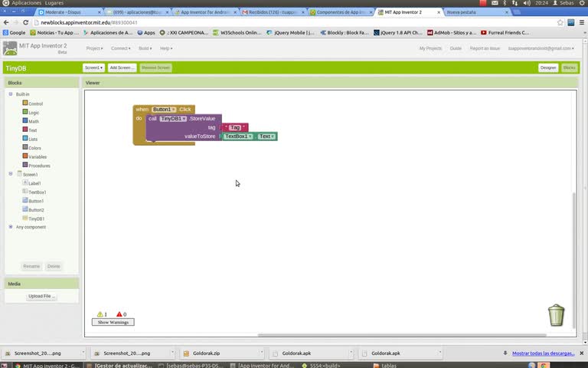Click the MIT App Inventor logo

click(10, 48)
